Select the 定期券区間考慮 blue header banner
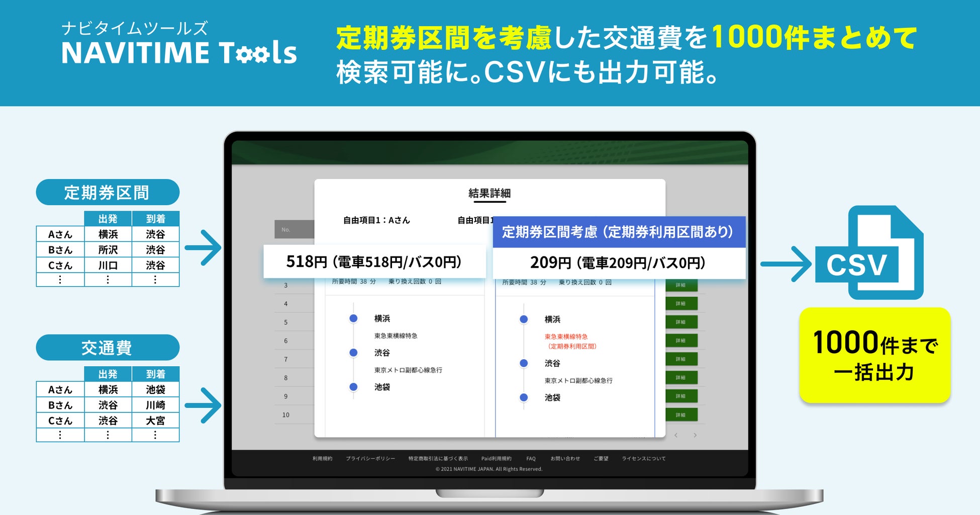This screenshot has width=980, height=515. [x=619, y=232]
